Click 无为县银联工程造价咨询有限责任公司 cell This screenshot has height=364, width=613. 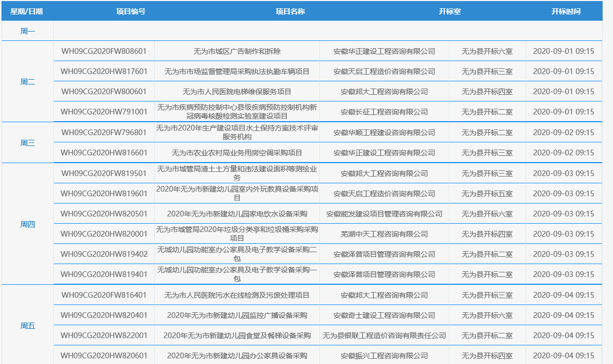[384, 336]
